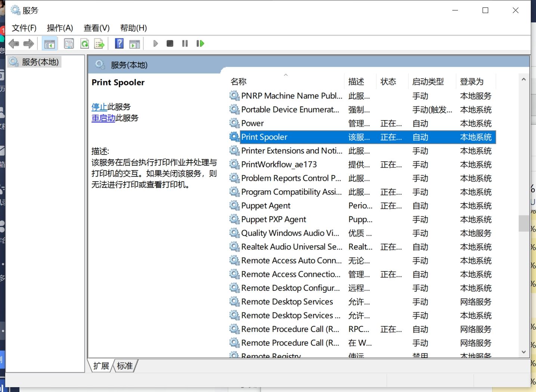This screenshot has height=392, width=536.
Task: Sort by the 状态 column header
Action: point(392,81)
